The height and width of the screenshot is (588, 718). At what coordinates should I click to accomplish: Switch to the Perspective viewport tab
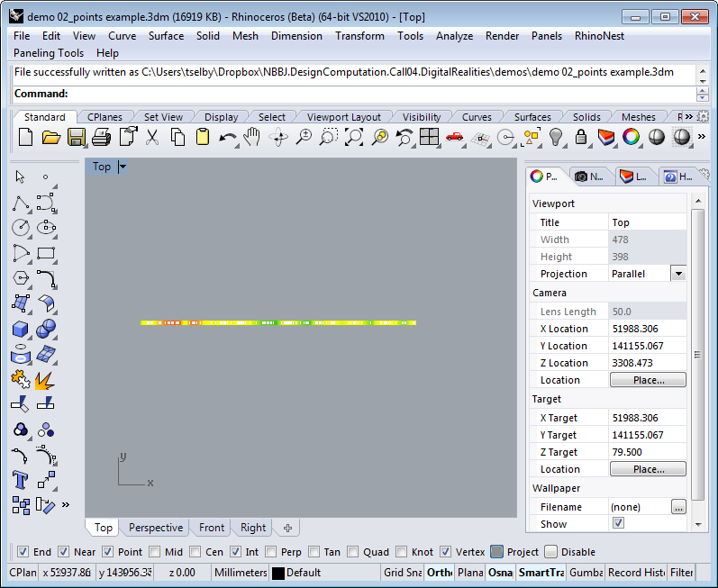coord(156,528)
